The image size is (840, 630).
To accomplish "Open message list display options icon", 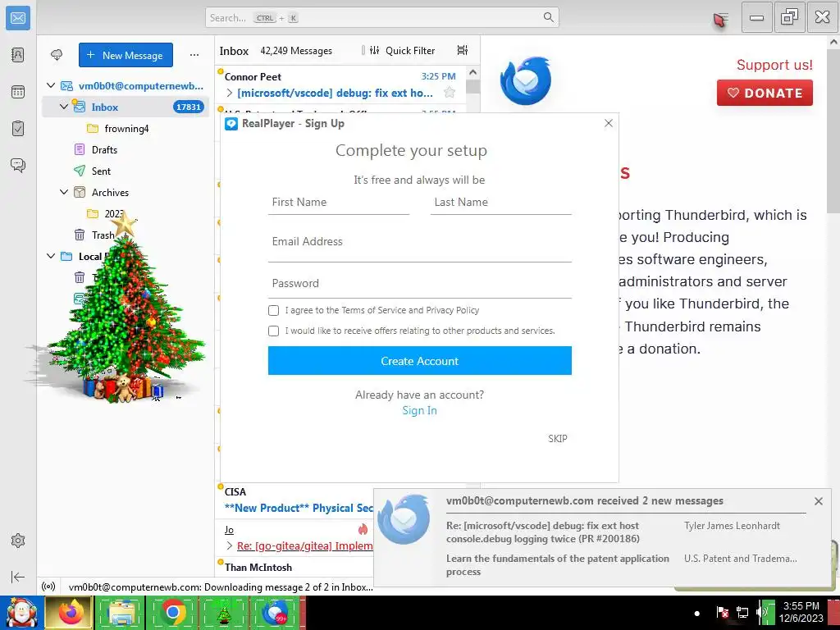I will tap(463, 50).
